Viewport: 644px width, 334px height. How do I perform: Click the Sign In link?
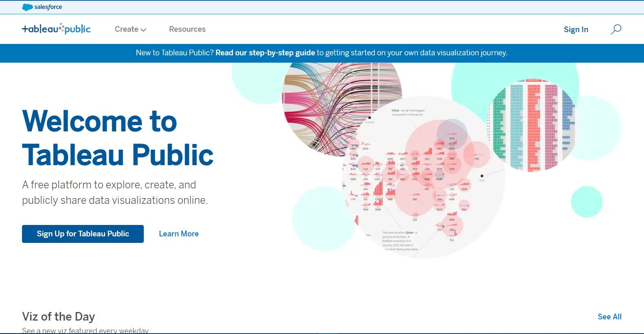click(x=576, y=29)
